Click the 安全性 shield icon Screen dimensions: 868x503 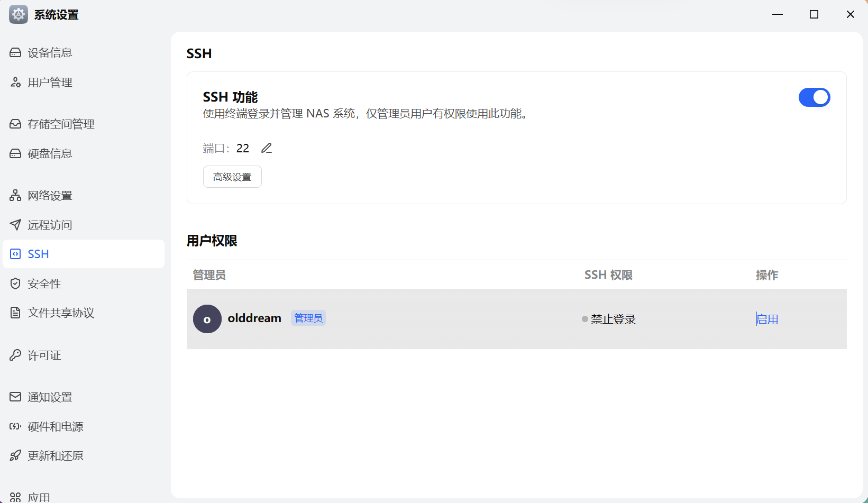tap(15, 284)
